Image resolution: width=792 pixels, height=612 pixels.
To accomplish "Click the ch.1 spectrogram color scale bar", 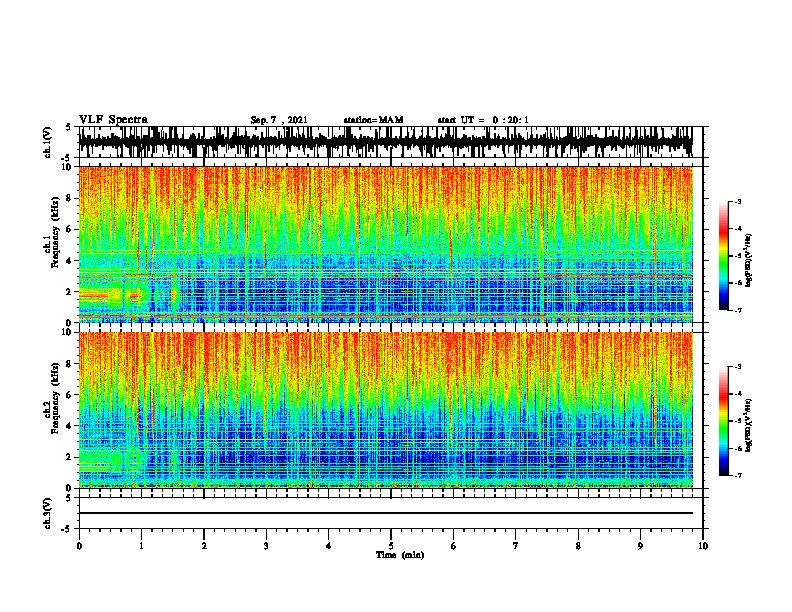I will [724, 256].
